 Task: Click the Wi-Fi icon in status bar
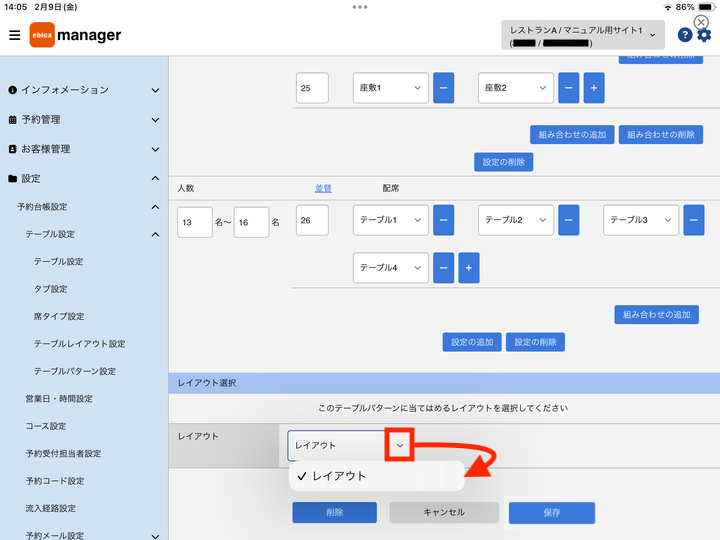(x=668, y=7)
